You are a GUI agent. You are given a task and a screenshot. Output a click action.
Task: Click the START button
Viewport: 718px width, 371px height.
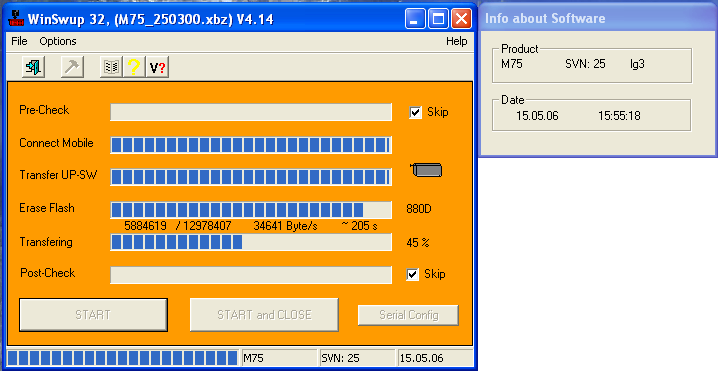[93, 315]
